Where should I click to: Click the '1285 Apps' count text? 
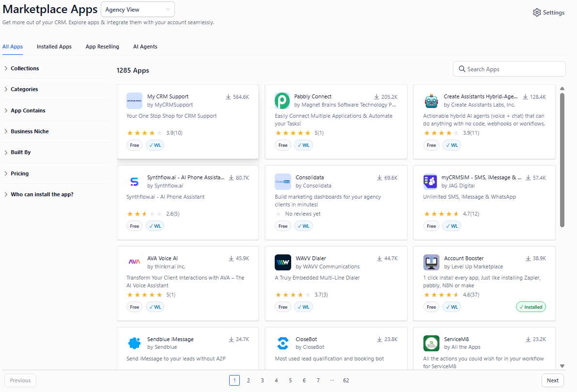pos(133,70)
